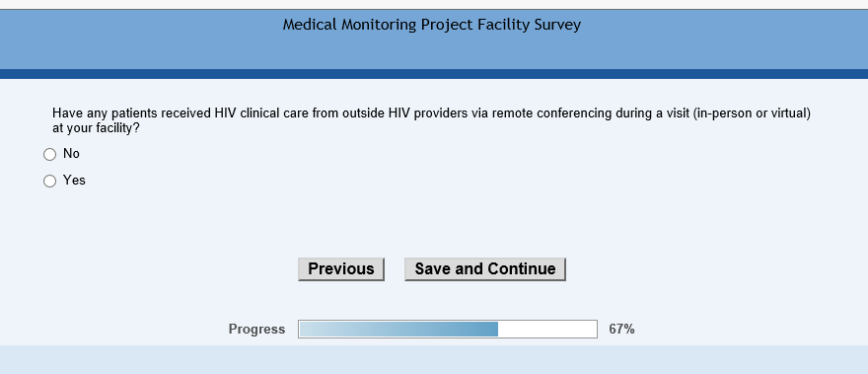Click the 67% progress percentage text
This screenshot has width=868, height=374.
(621, 330)
